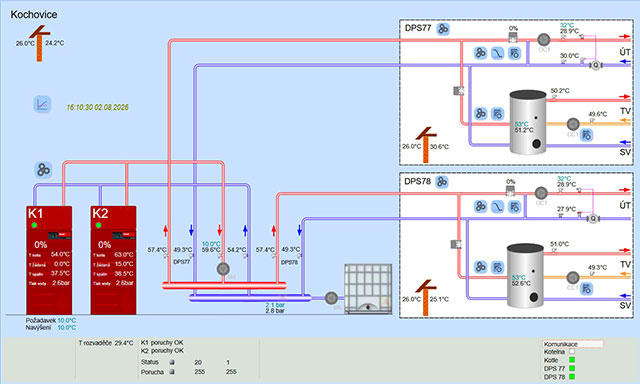Open DPS77 circulation pump CC1 settings icon

point(587,135)
